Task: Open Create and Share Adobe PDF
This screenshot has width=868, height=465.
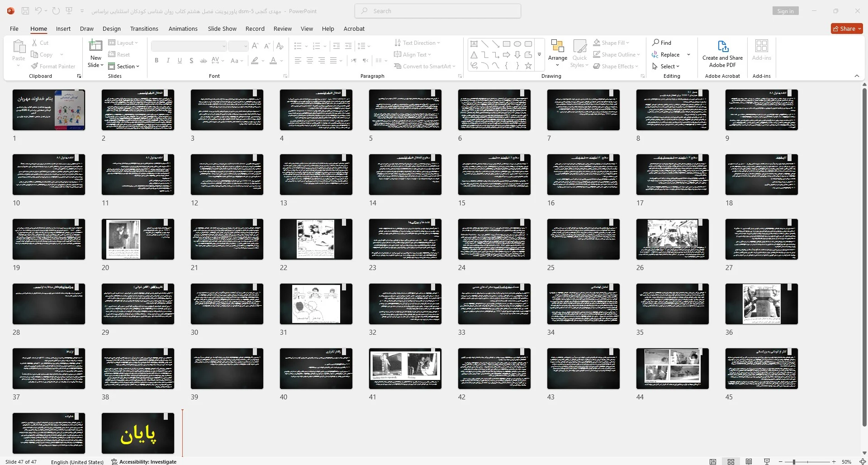Action: pyautogui.click(x=722, y=54)
